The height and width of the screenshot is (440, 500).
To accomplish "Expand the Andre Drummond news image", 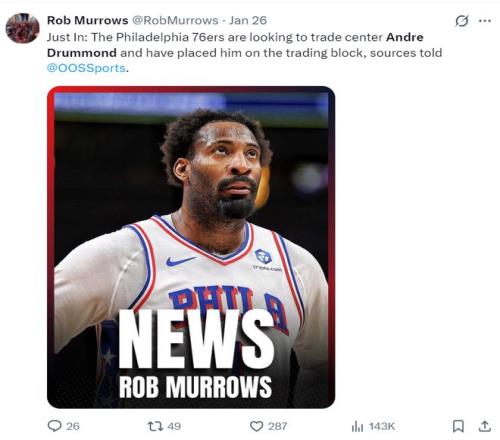I will pos(191,247).
